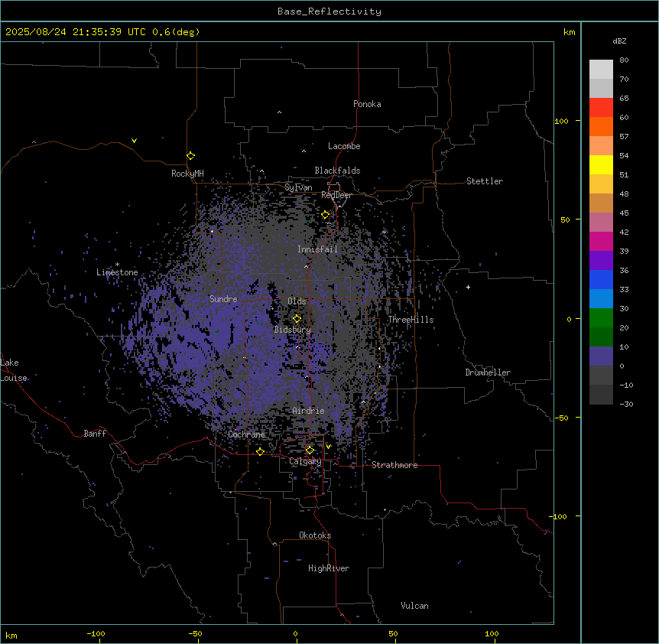Click the RedDeer city label
Image resolution: width=659 pixels, height=644 pixels.
pos(336,195)
